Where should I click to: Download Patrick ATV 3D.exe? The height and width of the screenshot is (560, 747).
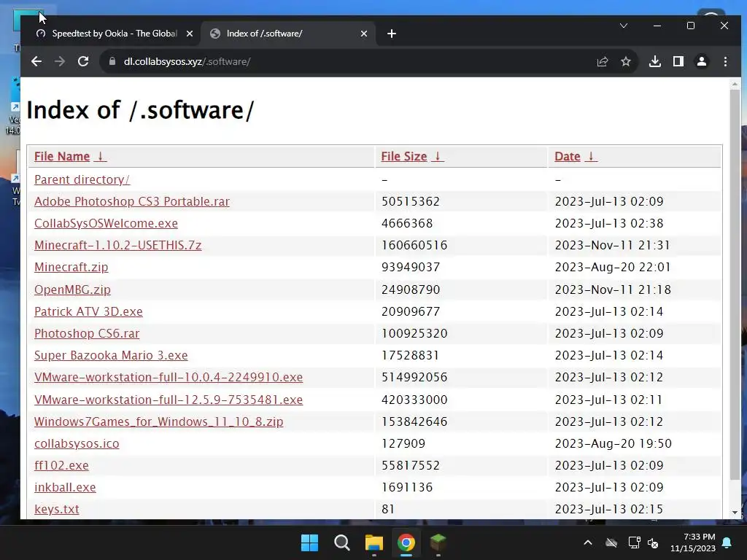click(88, 311)
